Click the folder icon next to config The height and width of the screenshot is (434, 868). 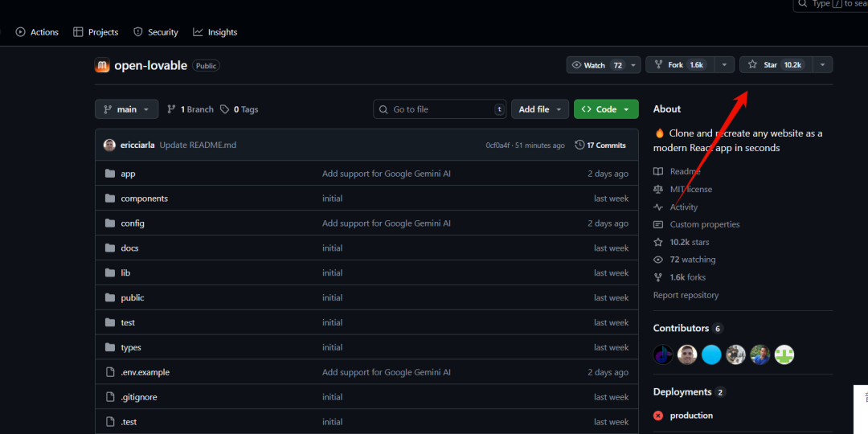(x=109, y=223)
